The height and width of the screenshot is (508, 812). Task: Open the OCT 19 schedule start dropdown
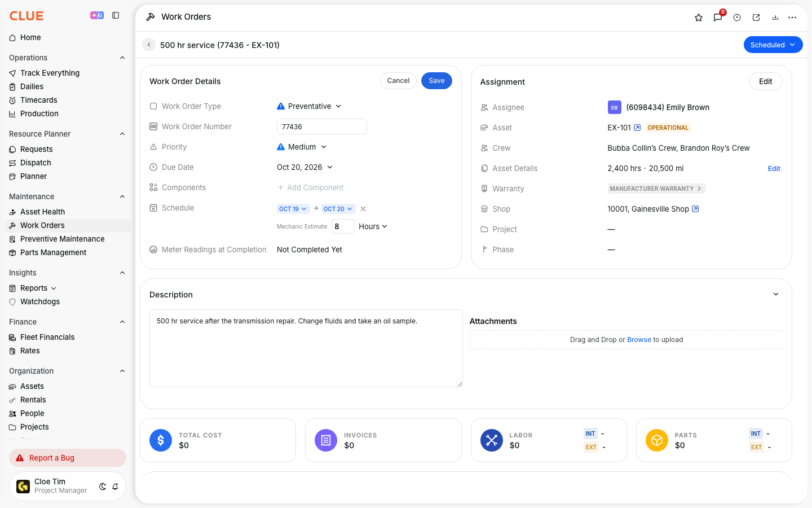click(x=293, y=209)
